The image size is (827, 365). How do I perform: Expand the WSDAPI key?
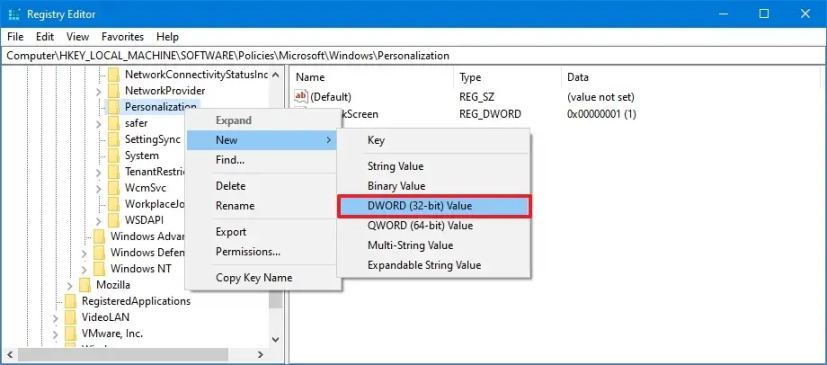tap(99, 220)
